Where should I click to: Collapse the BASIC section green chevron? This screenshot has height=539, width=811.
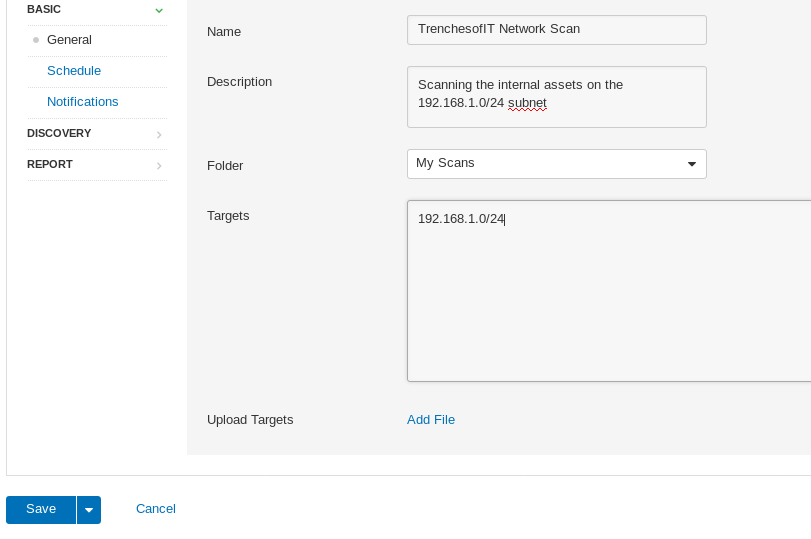159,10
